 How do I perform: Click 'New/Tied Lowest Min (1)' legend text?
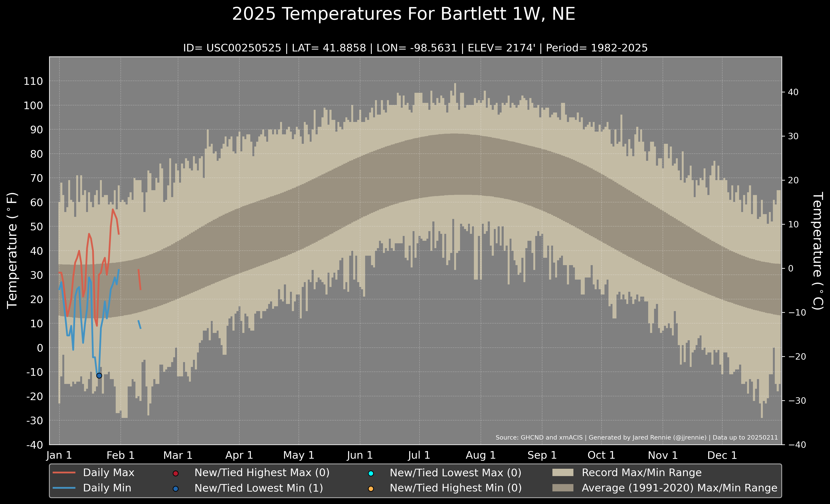[259, 488]
